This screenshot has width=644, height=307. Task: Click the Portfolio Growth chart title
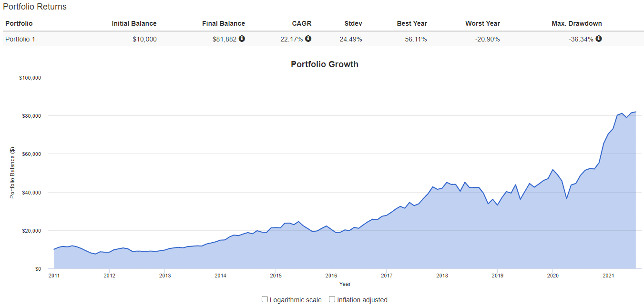pos(324,64)
